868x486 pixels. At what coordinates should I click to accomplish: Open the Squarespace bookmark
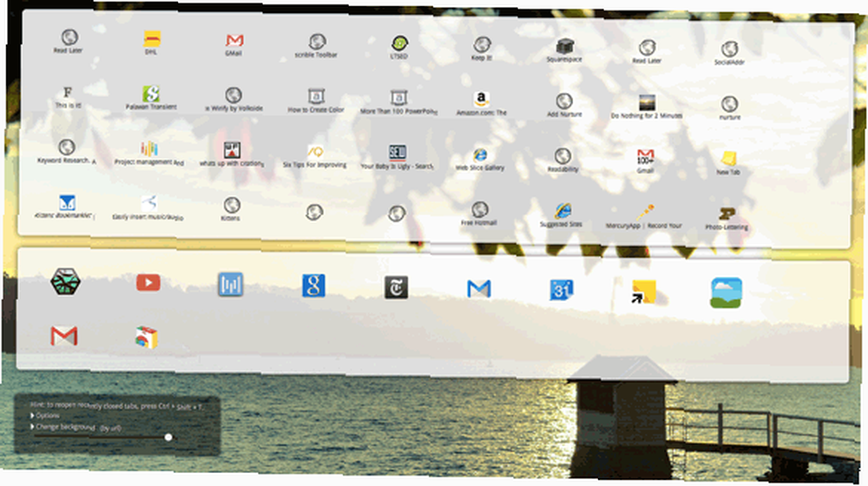tap(564, 50)
